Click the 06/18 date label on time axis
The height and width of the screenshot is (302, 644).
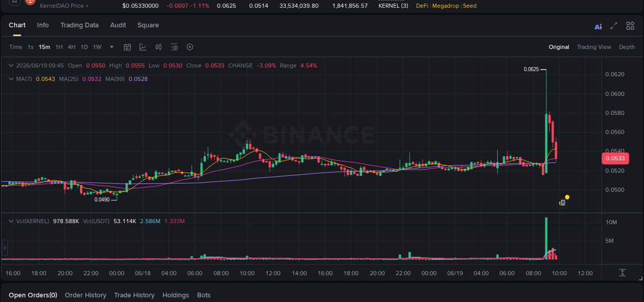click(x=143, y=273)
